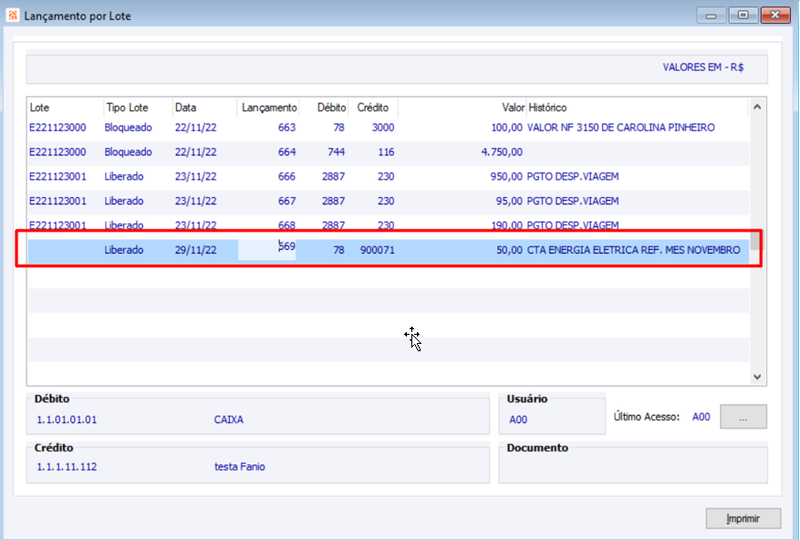This screenshot has height=540, width=800.
Task: Maximize the Lançamento por Lote window
Action: click(743, 15)
